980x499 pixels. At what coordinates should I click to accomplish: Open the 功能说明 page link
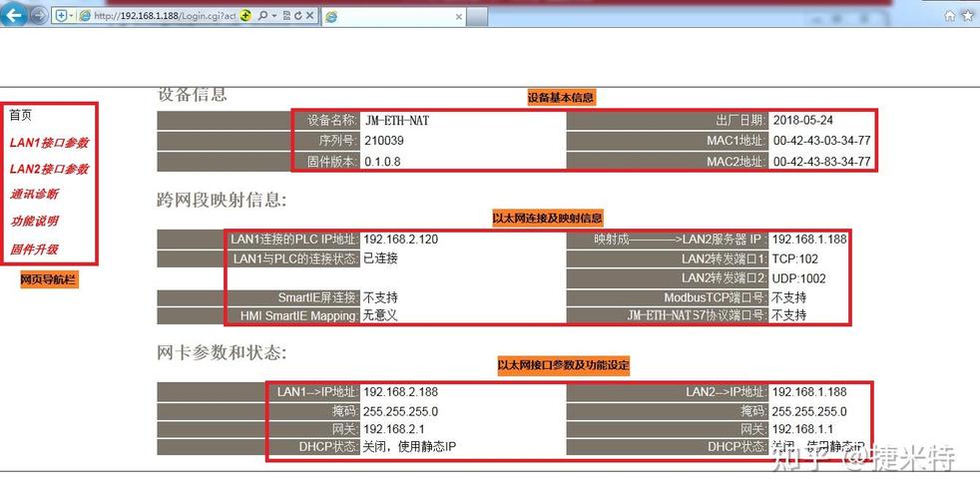[34, 222]
